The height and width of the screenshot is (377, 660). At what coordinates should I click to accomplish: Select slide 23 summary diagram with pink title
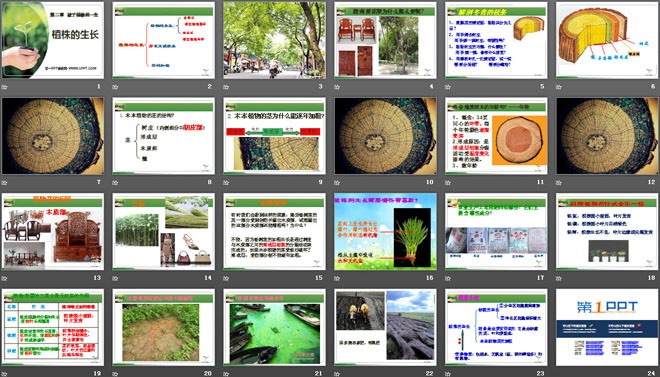[x=496, y=327]
